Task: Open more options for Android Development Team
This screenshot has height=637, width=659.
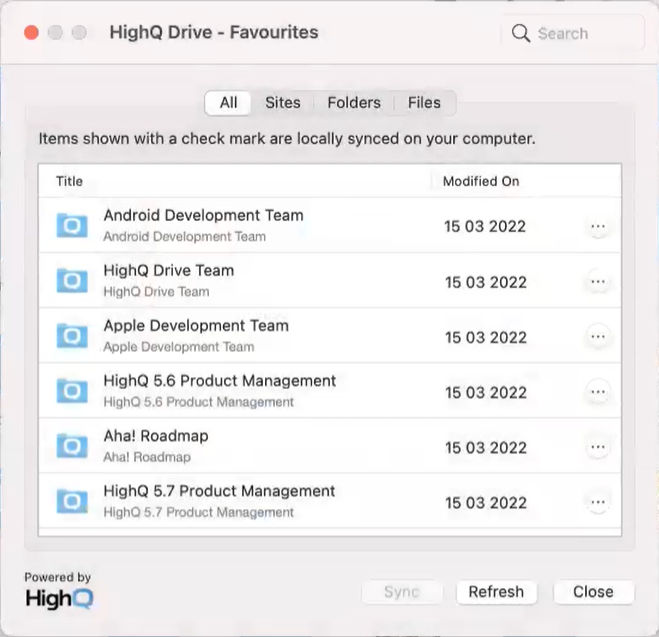Action: click(598, 226)
